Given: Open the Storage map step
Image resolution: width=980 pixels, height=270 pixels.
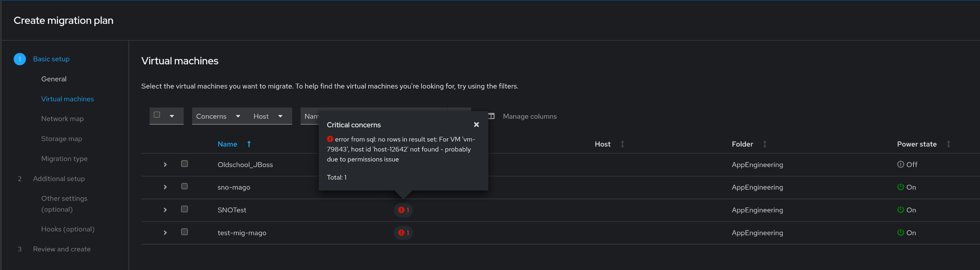Looking at the screenshot, I should click(x=62, y=139).
